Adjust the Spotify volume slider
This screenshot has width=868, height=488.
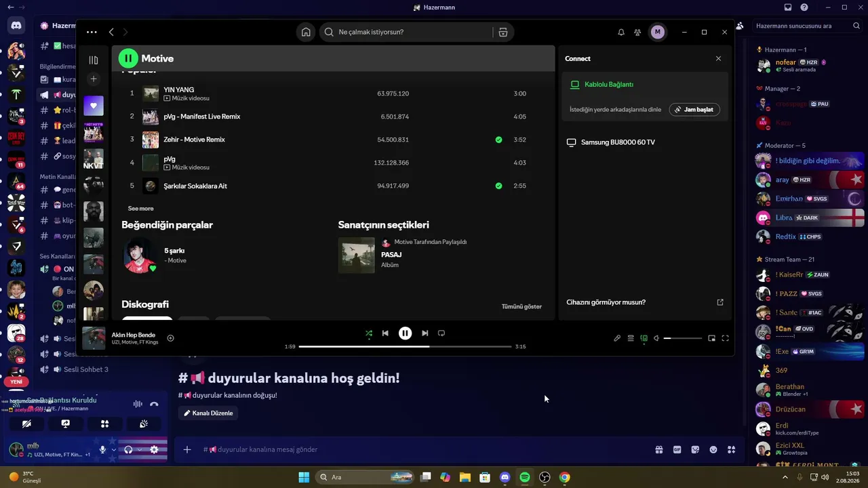(683, 338)
